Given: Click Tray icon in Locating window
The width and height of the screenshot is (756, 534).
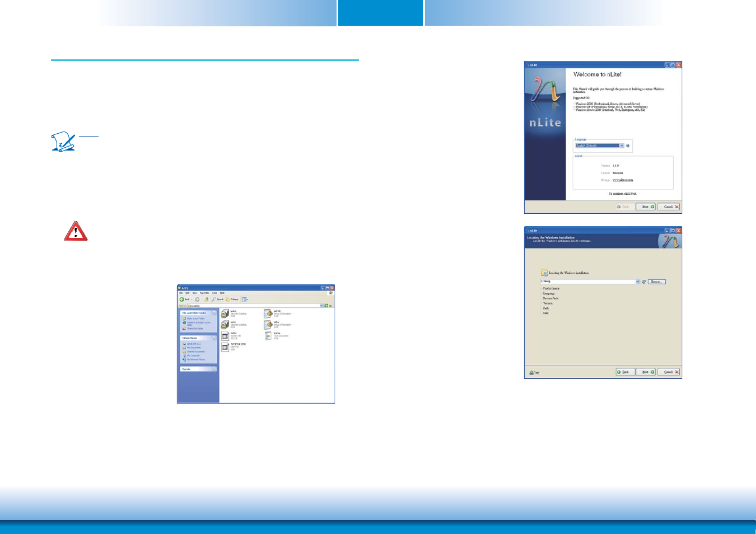Looking at the screenshot, I should pyautogui.click(x=534, y=372).
